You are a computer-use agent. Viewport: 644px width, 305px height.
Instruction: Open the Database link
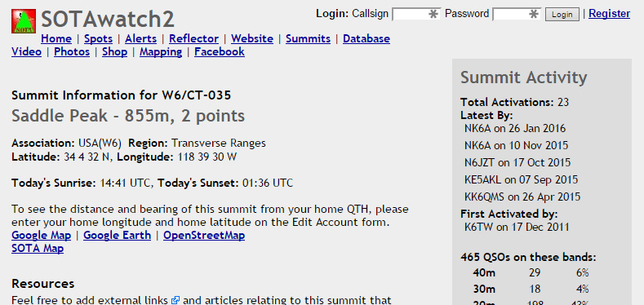[x=366, y=38]
